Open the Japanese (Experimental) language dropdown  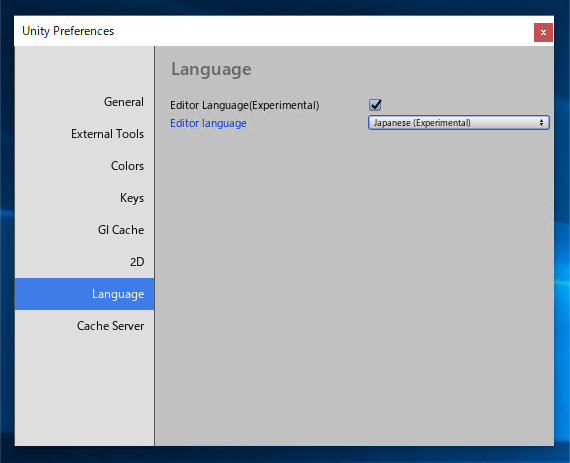[458, 123]
